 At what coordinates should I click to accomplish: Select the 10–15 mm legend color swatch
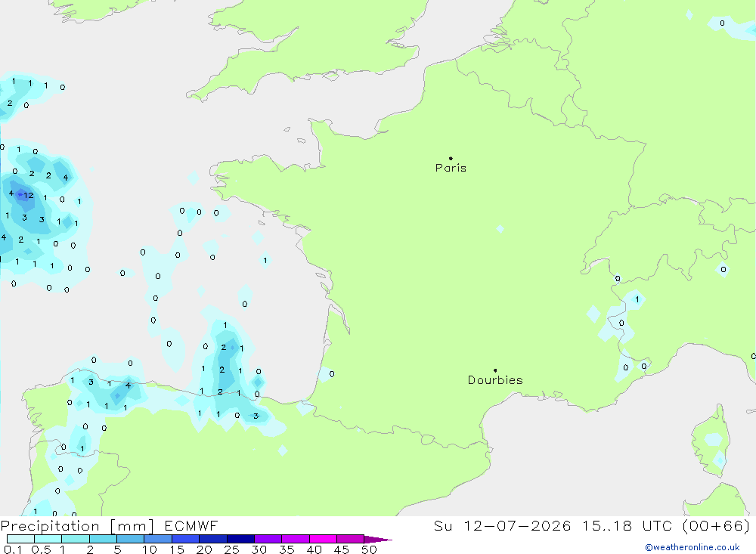pos(158,539)
